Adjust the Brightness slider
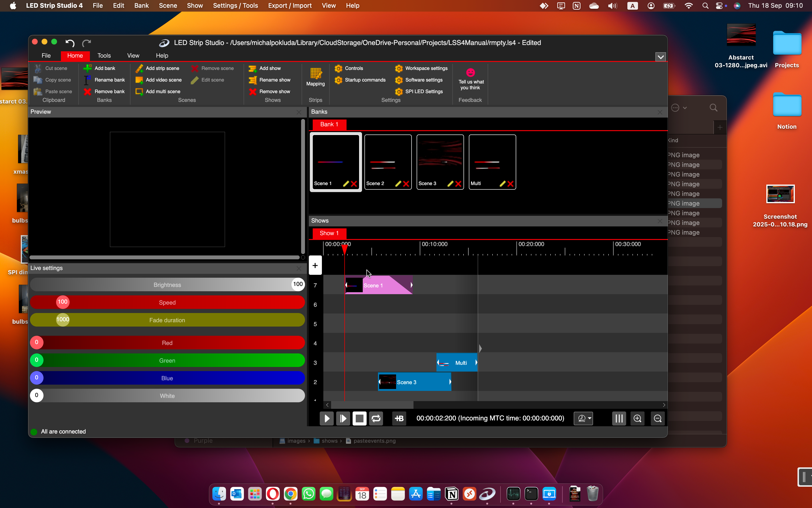The height and width of the screenshot is (508, 812). point(167,284)
